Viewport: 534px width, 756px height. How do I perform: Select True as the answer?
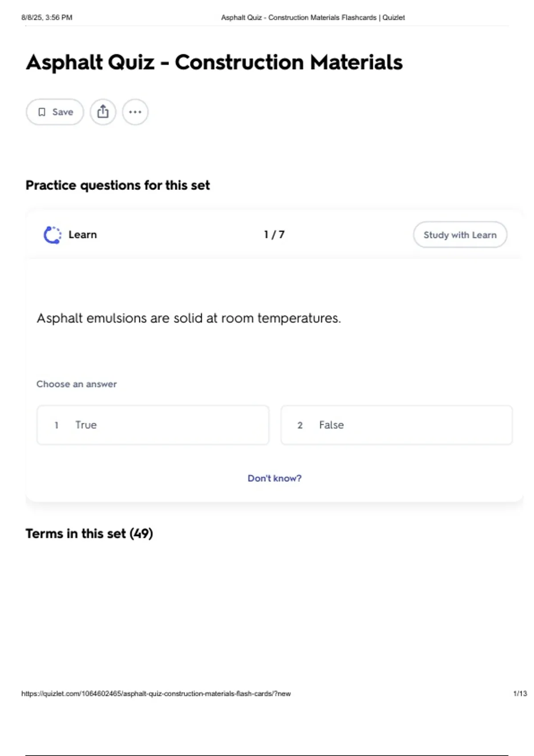pos(153,425)
